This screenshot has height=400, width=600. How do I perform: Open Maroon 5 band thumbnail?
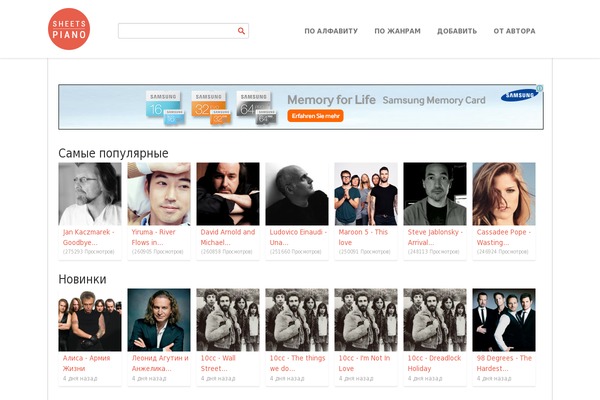(366, 194)
